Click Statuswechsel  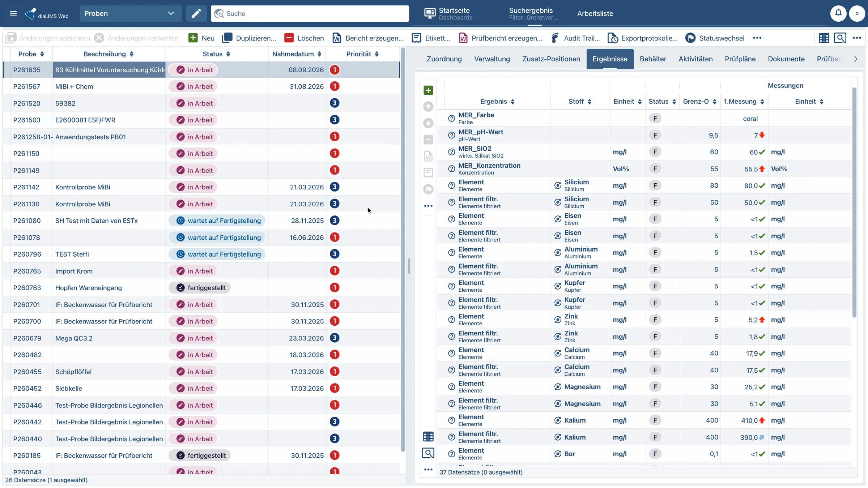point(715,38)
